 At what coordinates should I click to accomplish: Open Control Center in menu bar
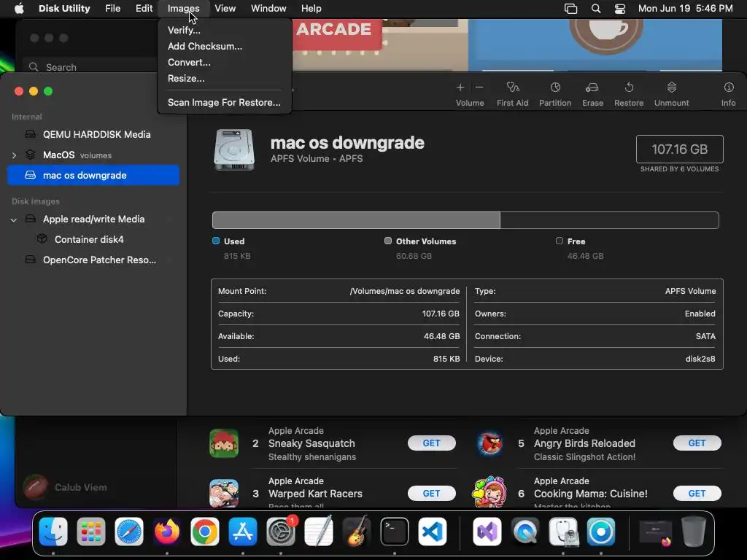click(620, 9)
